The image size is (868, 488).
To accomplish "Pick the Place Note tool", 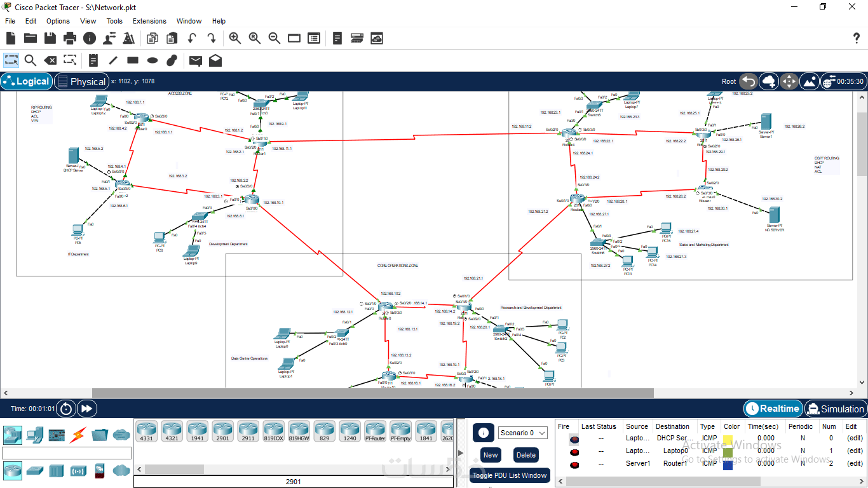I will point(93,60).
